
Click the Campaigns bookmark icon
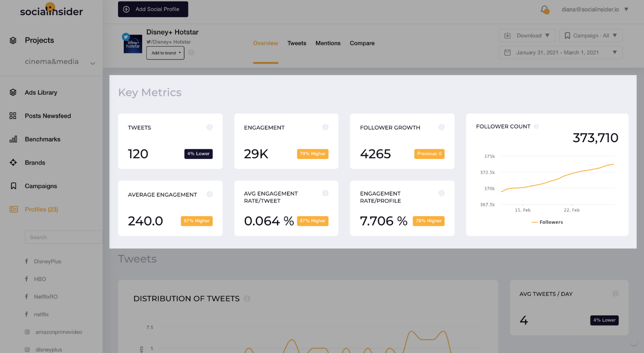(x=13, y=186)
